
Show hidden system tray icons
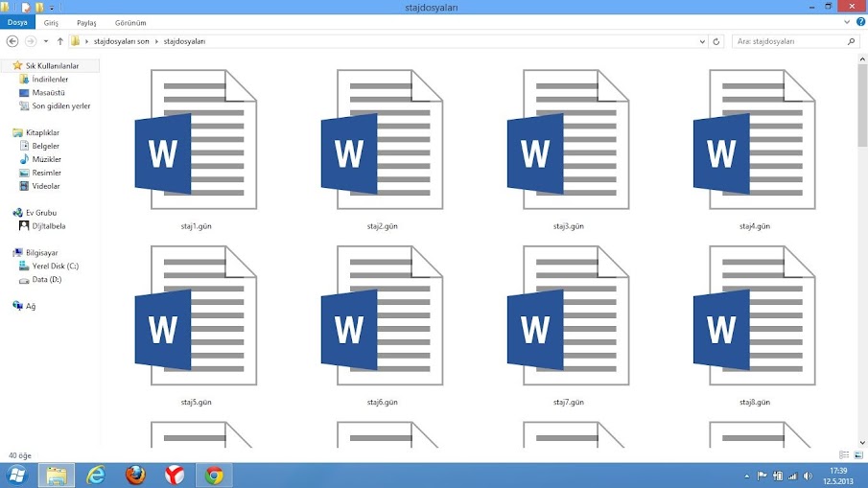[747, 476]
